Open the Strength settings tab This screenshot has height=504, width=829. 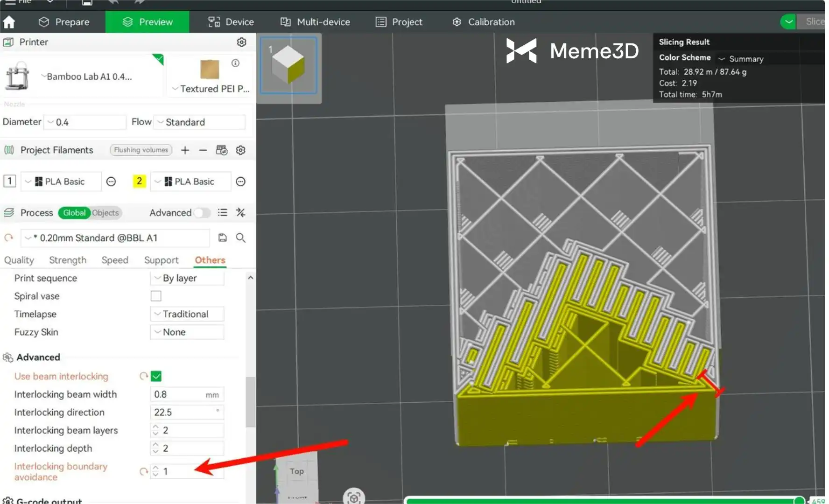[68, 260]
